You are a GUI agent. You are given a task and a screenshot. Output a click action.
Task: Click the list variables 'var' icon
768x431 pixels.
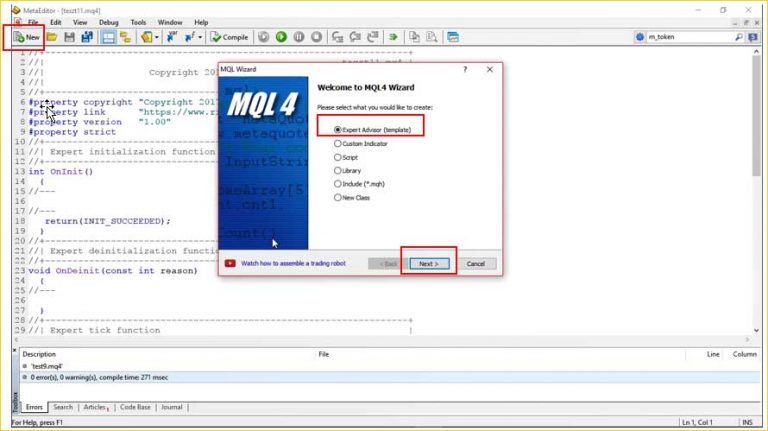point(172,37)
